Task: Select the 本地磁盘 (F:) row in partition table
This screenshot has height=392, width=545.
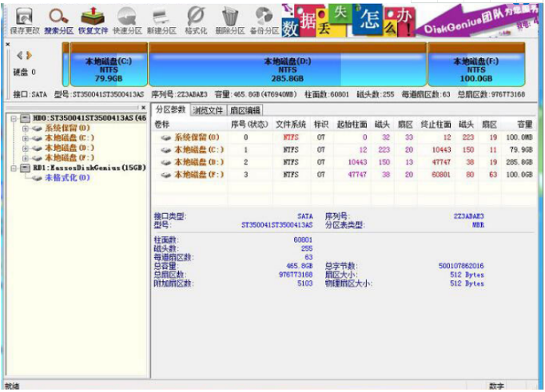Action: pyautogui.click(x=194, y=175)
